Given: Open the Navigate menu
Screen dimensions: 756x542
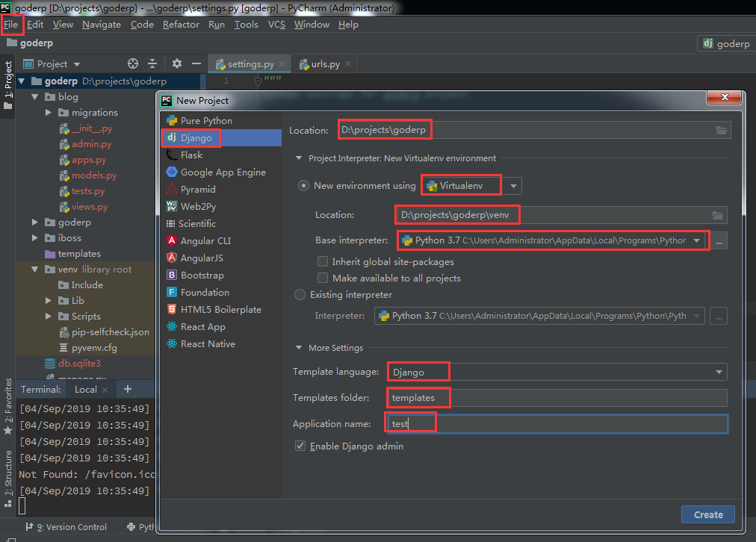Looking at the screenshot, I should [x=102, y=25].
